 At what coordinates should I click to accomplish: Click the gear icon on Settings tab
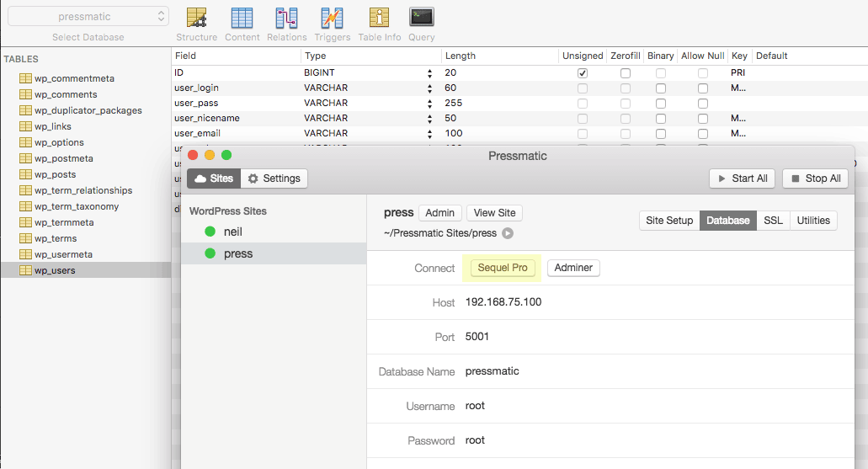[253, 179]
